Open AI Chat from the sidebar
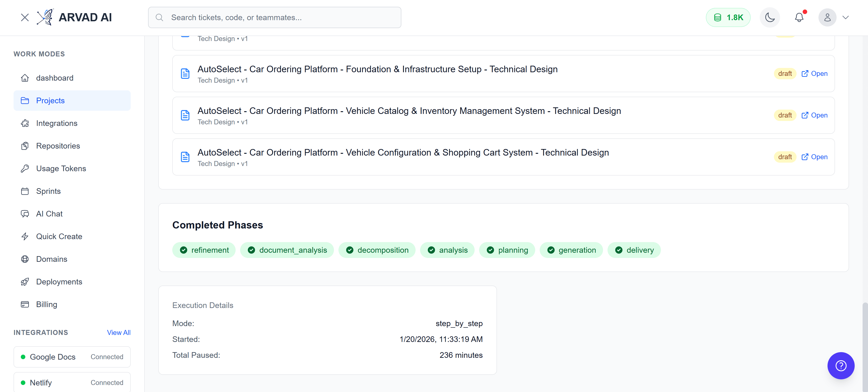 49,214
